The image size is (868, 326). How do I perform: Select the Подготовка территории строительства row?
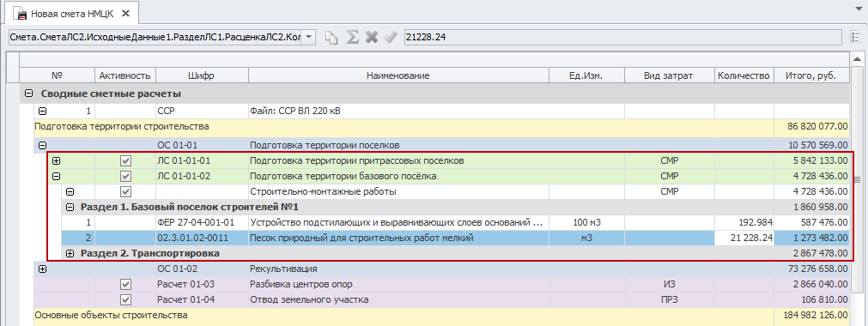441,127
